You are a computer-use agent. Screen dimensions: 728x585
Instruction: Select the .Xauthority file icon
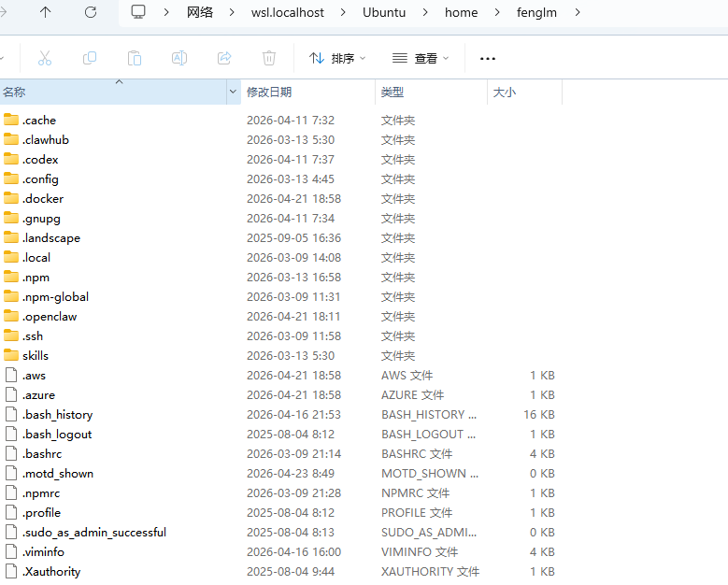(11, 571)
